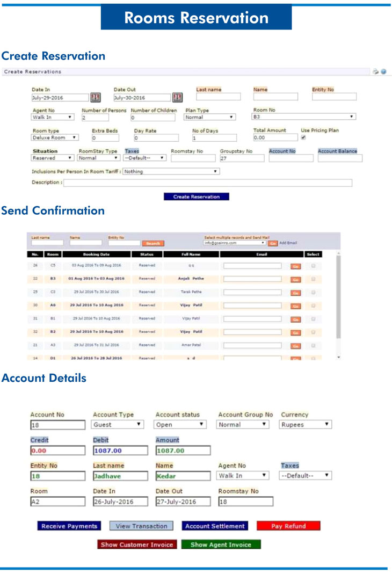Open the Inclusions Per Person dropdown
The height and width of the screenshot is (574, 392).
coord(171,171)
